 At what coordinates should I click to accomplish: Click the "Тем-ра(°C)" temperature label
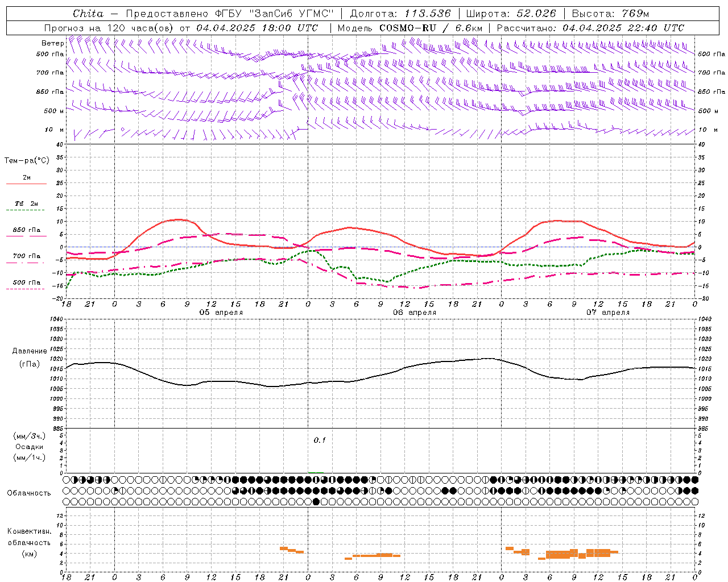(27, 160)
